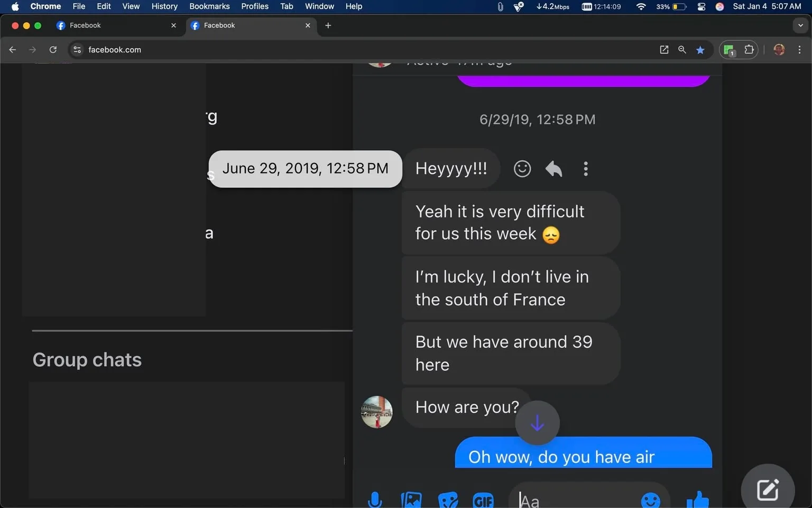Screen dimensions: 812x508
Task: Click the blue 'Oh wow, do you have air' message
Action: [583, 453]
